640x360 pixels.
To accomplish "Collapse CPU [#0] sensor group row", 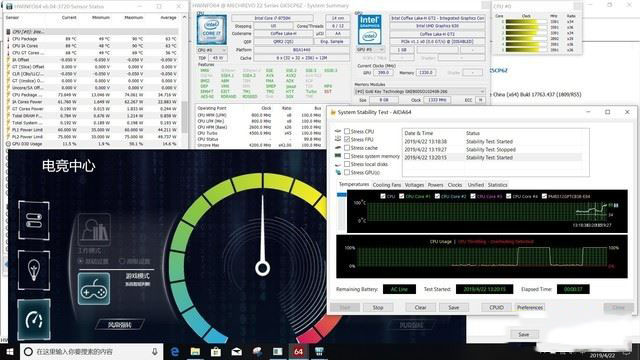I will tap(93, 31).
